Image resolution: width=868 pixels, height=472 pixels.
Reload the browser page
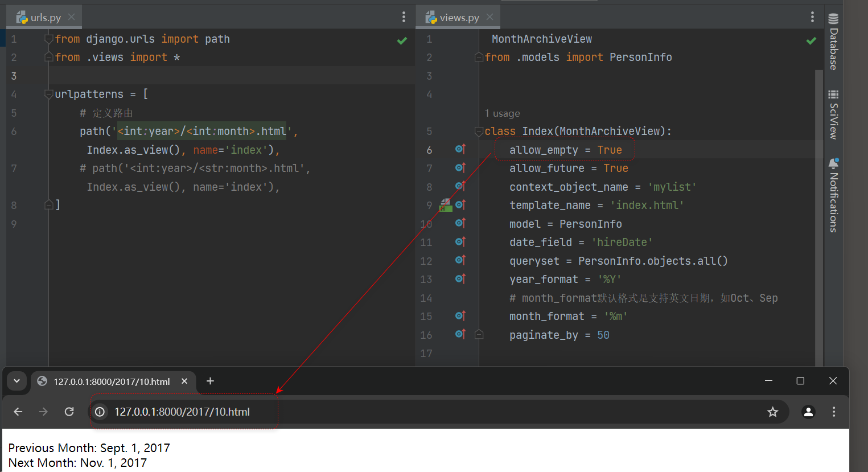69,412
